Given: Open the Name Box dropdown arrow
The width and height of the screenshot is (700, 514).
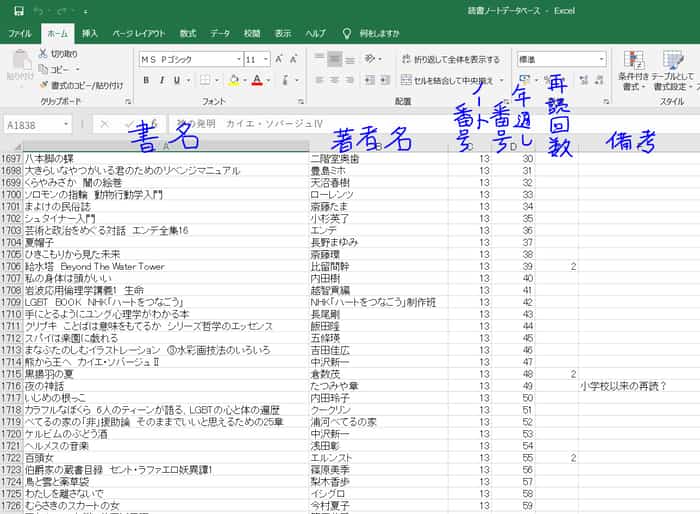Looking at the screenshot, I should click(66, 124).
